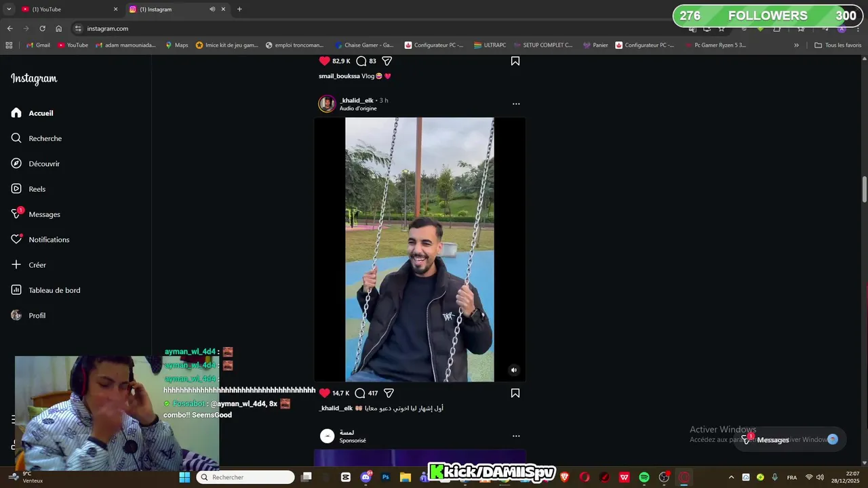
Task: View the 14,7 K likes count
Action: pos(341,393)
